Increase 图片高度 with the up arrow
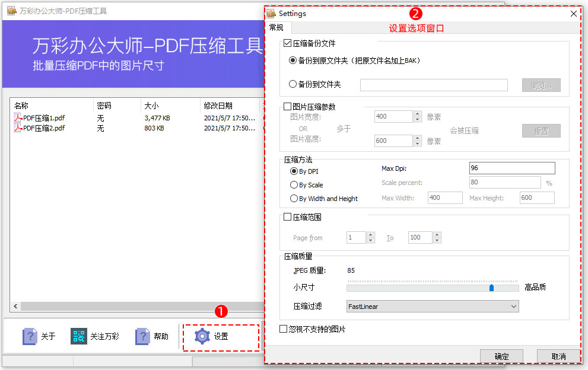The width and height of the screenshot is (588, 370). (418, 138)
